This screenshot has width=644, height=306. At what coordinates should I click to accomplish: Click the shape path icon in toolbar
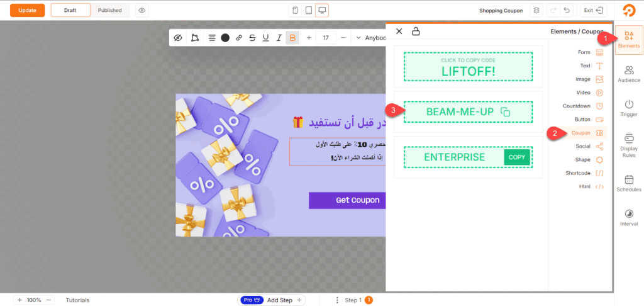[x=195, y=38]
